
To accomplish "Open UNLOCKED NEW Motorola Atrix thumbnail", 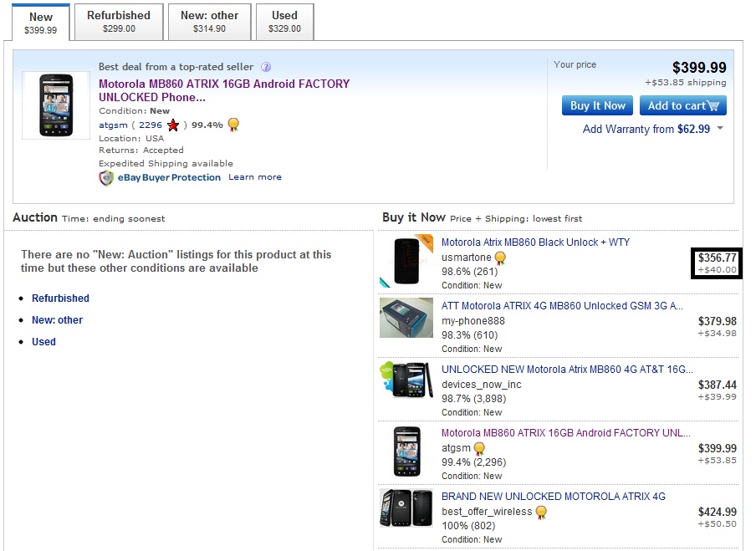I will [x=406, y=380].
